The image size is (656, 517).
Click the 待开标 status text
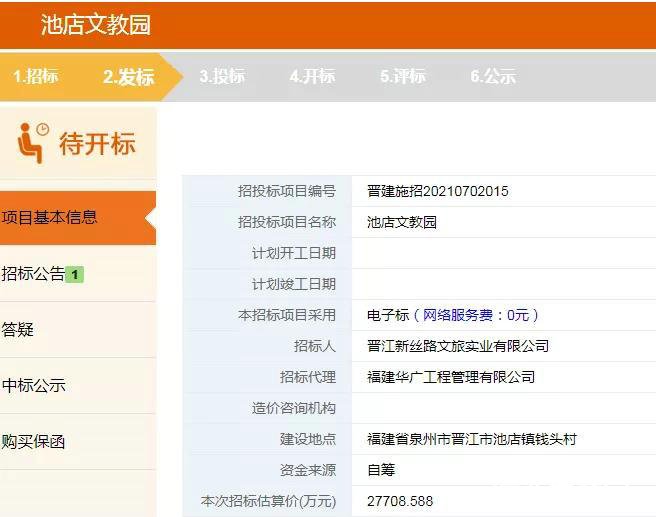click(x=97, y=143)
